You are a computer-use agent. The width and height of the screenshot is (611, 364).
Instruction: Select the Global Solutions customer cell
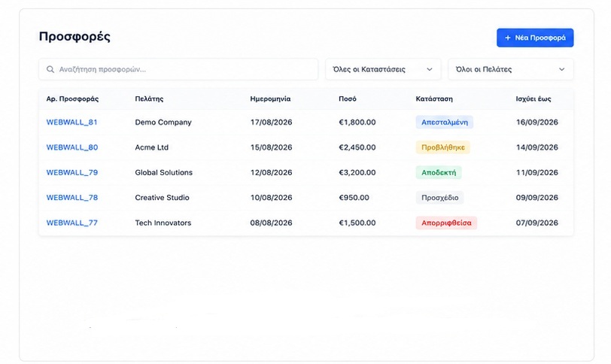(164, 172)
